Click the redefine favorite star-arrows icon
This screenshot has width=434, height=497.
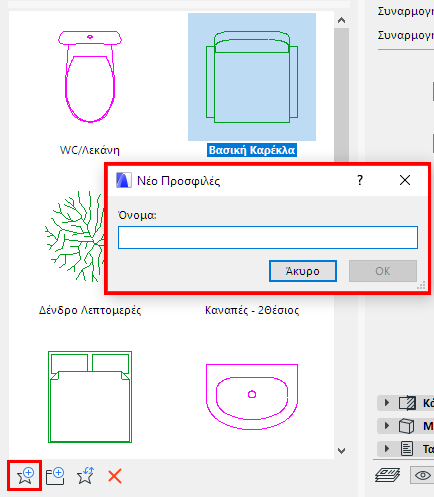click(85, 476)
